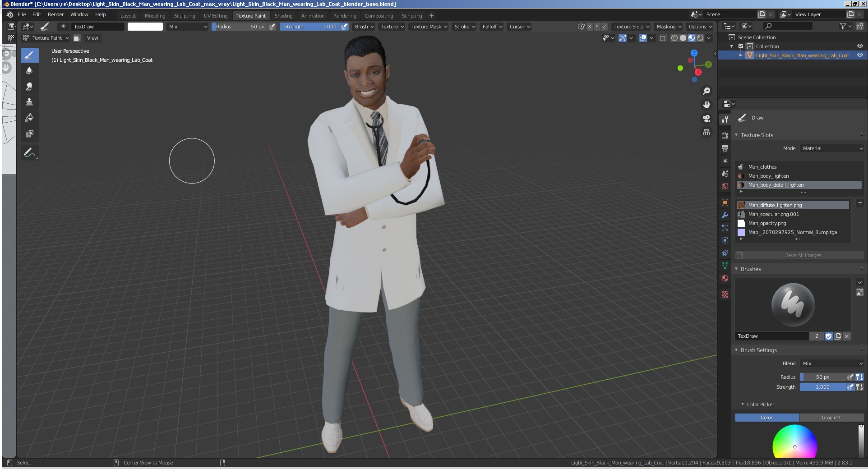Viewport: 868px width, 469px height.
Task: Open Active Tool properties tab
Action: point(725,120)
